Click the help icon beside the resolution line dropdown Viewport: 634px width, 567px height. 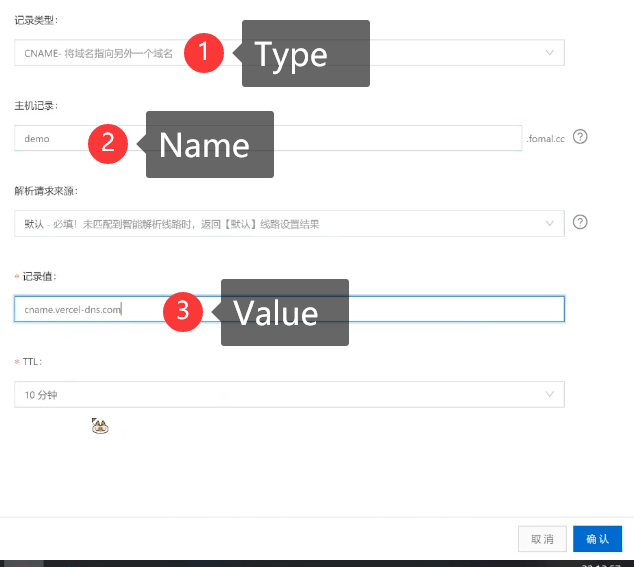[x=579, y=222]
